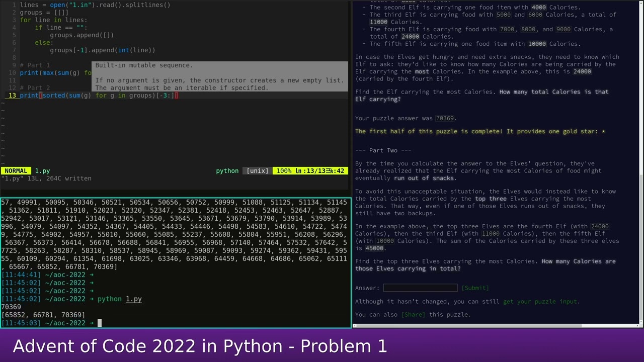Click the 'top three' highlighted text
The image size is (644, 362).
pos(491,199)
